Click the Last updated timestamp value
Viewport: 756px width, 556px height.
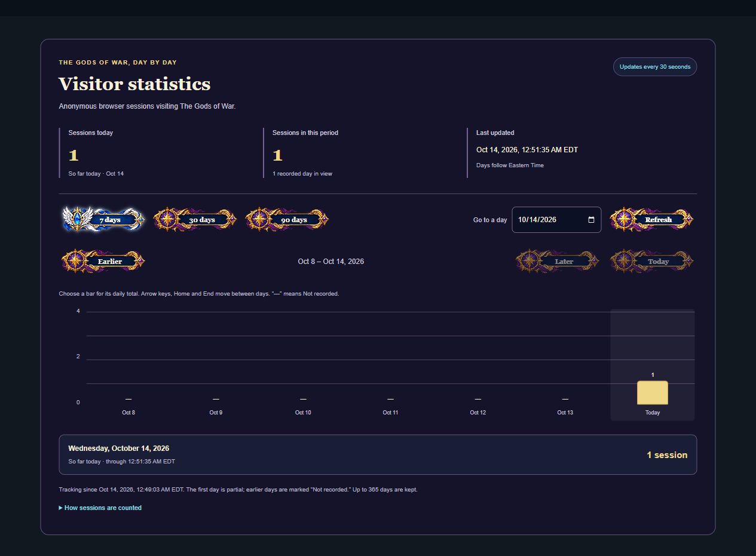click(527, 150)
